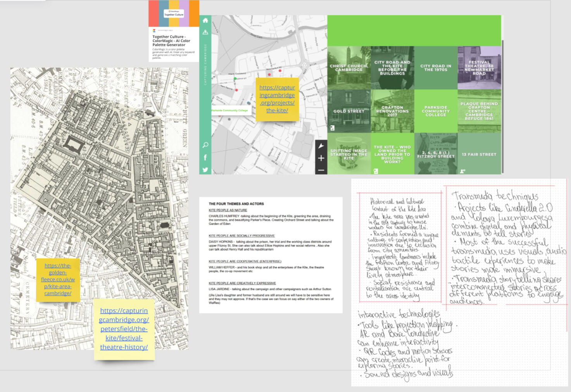
Task: Open the festival-theatre-history link on yellow note
Action: click(x=124, y=329)
